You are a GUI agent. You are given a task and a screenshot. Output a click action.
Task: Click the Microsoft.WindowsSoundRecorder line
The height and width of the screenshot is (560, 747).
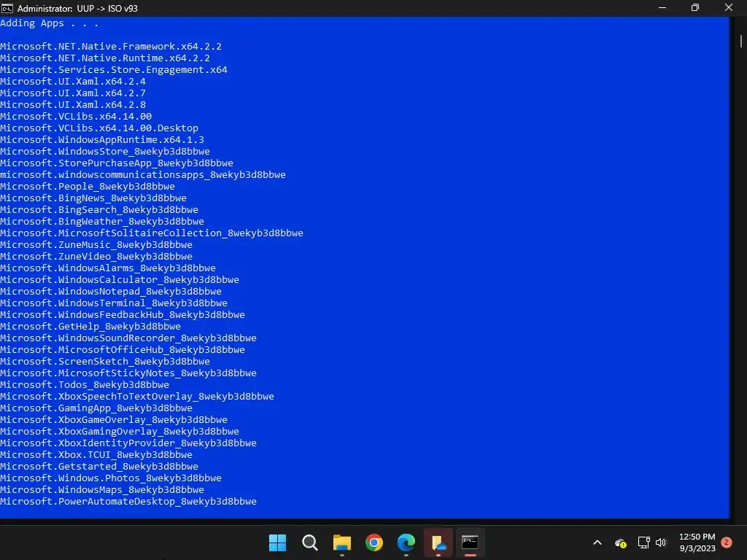click(128, 338)
